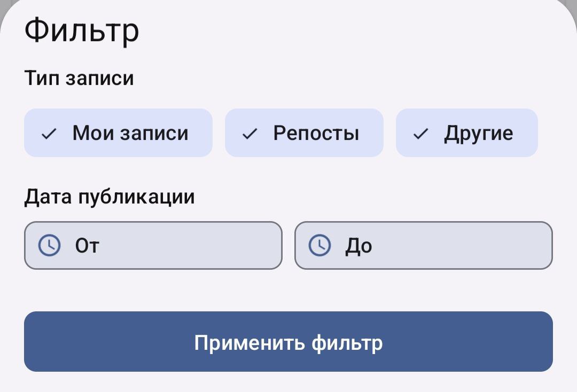This screenshot has width=577, height=392.
Task: Toggle the Мои записи filter chip
Action: 118,133
